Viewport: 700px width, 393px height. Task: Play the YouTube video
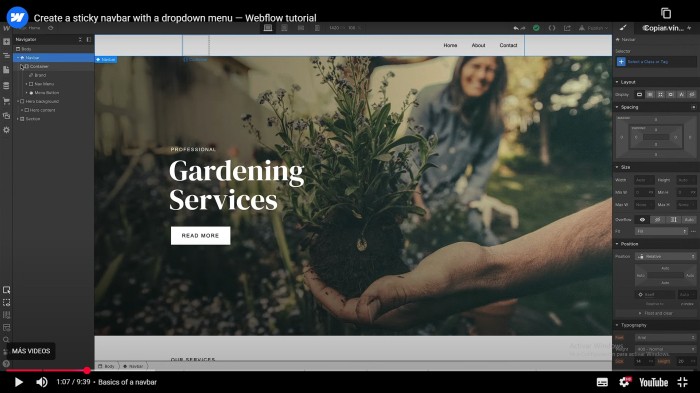(18, 382)
